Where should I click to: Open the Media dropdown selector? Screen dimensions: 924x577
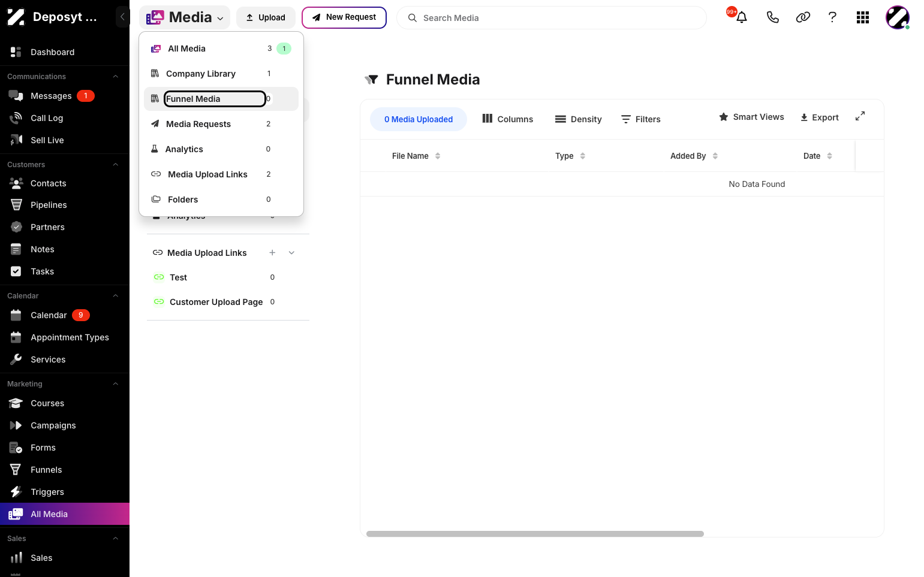coord(185,17)
